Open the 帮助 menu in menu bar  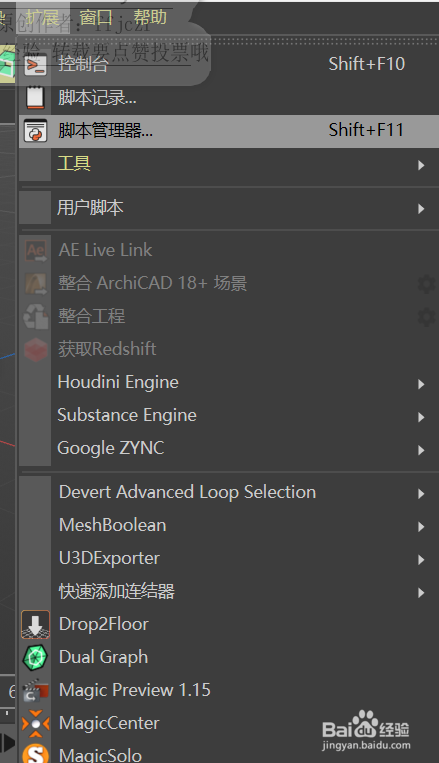[150, 18]
